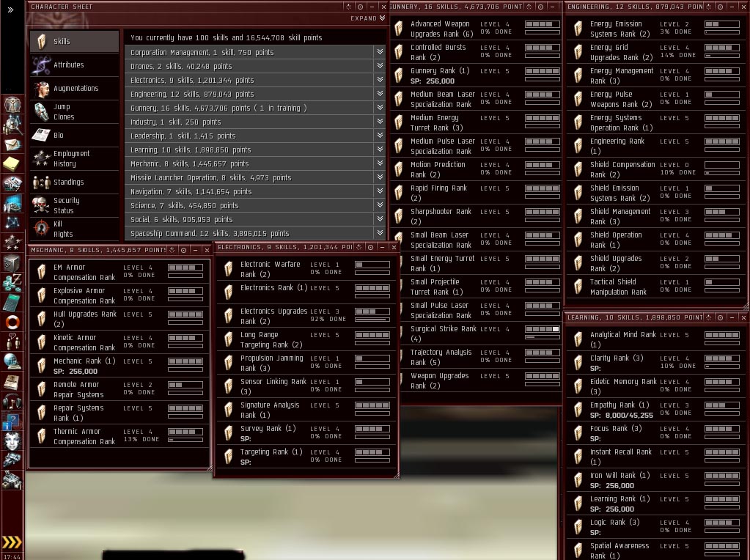This screenshot has height=560, width=750.
Task: Open the headphones jukebox icon in sidebar
Action: point(12,401)
